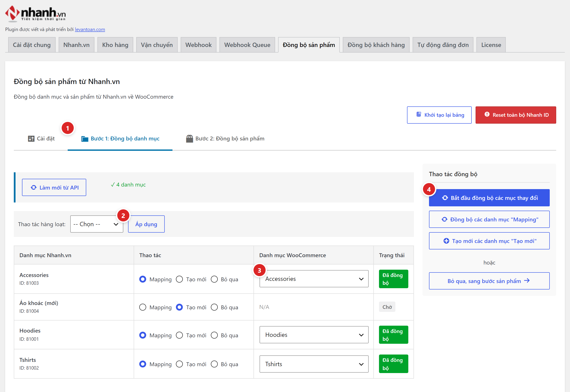This screenshot has width=570, height=392.
Task: Click the Nhanh.vn logo
Action: pyautogui.click(x=35, y=14)
